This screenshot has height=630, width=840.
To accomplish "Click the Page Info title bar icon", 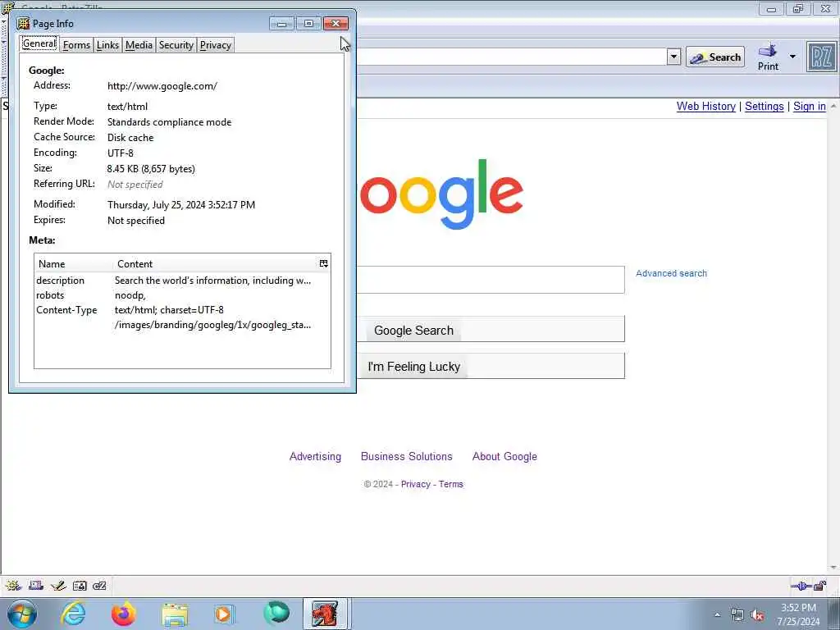I will click(23, 23).
